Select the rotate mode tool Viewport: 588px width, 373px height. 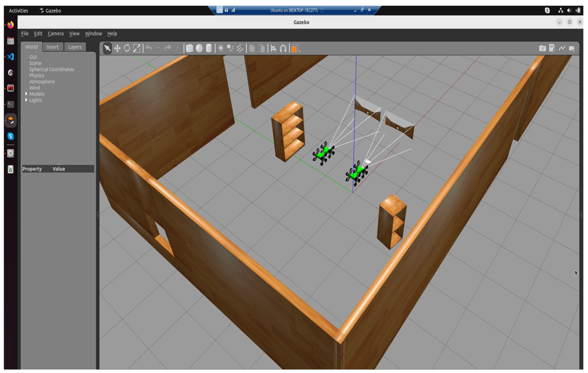tap(127, 48)
